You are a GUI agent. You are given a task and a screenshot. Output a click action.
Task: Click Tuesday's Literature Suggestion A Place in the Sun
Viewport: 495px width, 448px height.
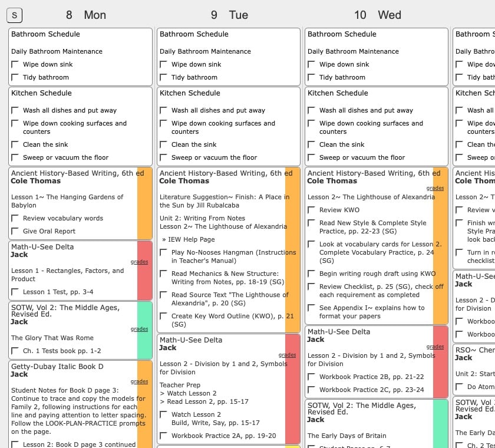(x=225, y=201)
